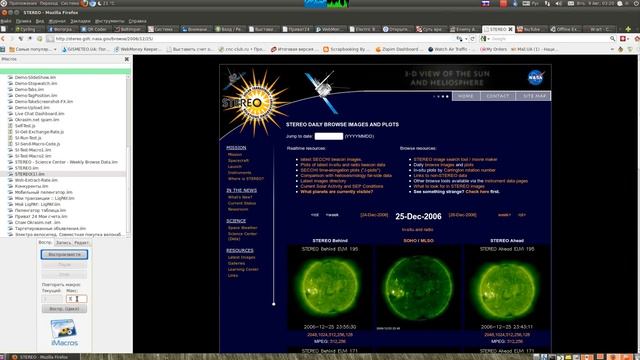Select the SI-Run-Test.js script
This screenshot has height=360, width=640.
[x=28, y=138]
